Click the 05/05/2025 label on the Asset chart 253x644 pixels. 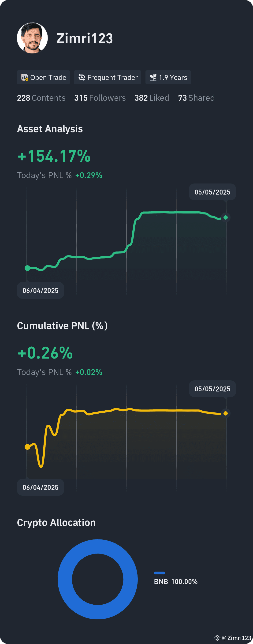[x=212, y=192]
